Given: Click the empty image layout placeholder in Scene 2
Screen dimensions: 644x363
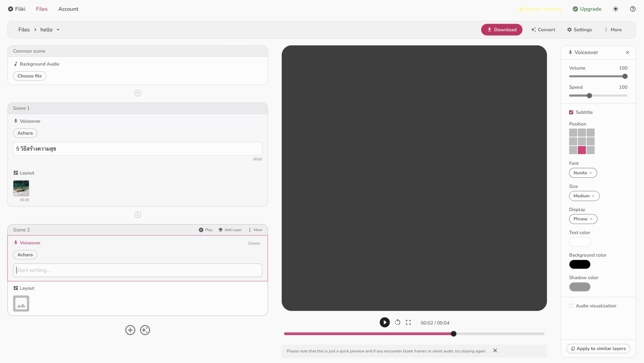Looking at the screenshot, I should 21,303.
